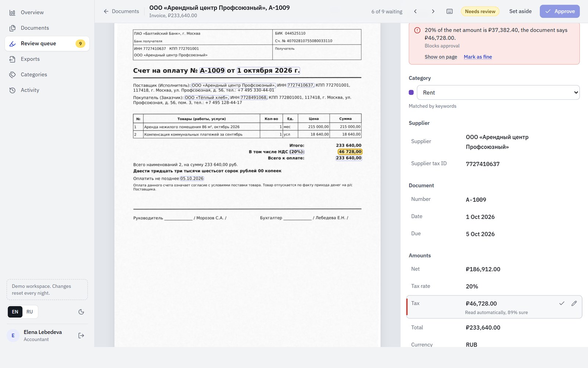Open the Overview chart icon
The width and height of the screenshot is (588, 368).
(x=12, y=13)
